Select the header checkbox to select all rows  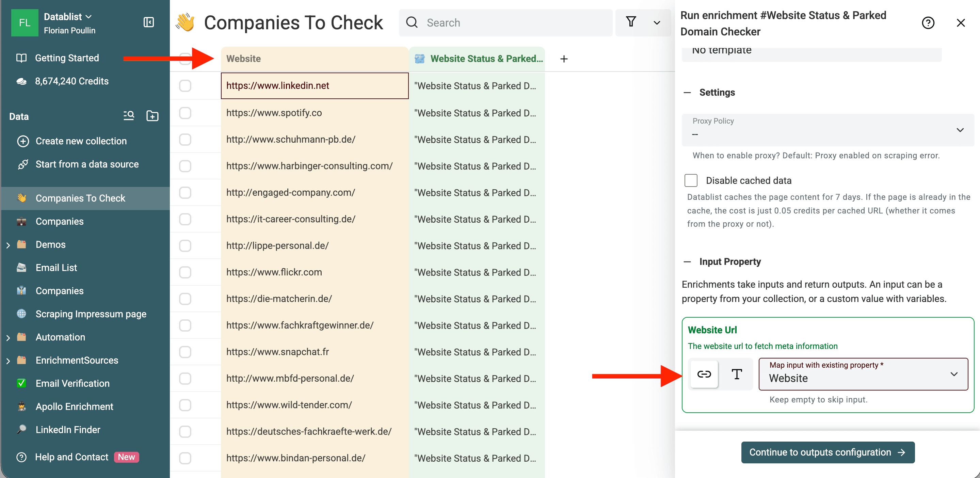[185, 58]
